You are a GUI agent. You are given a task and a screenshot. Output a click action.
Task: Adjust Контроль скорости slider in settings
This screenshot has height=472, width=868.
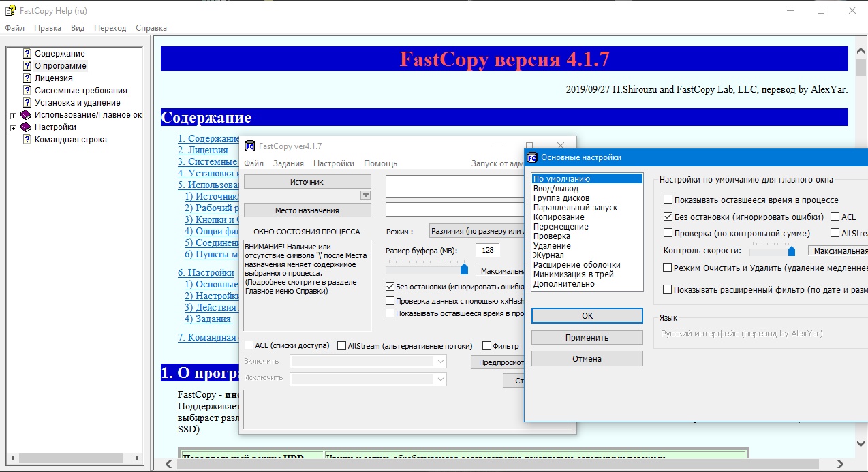tap(792, 251)
